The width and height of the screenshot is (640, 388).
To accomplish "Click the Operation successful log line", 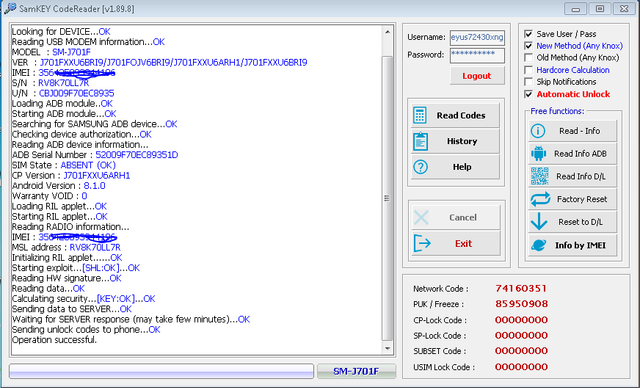I will tap(54, 340).
